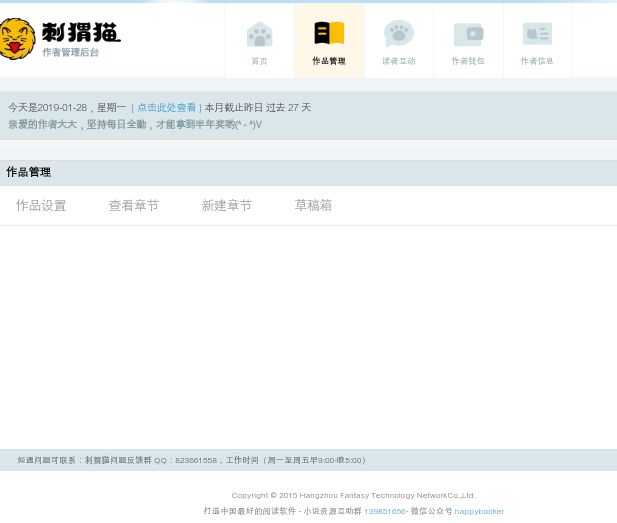Click the 首页 nav label

[259, 61]
